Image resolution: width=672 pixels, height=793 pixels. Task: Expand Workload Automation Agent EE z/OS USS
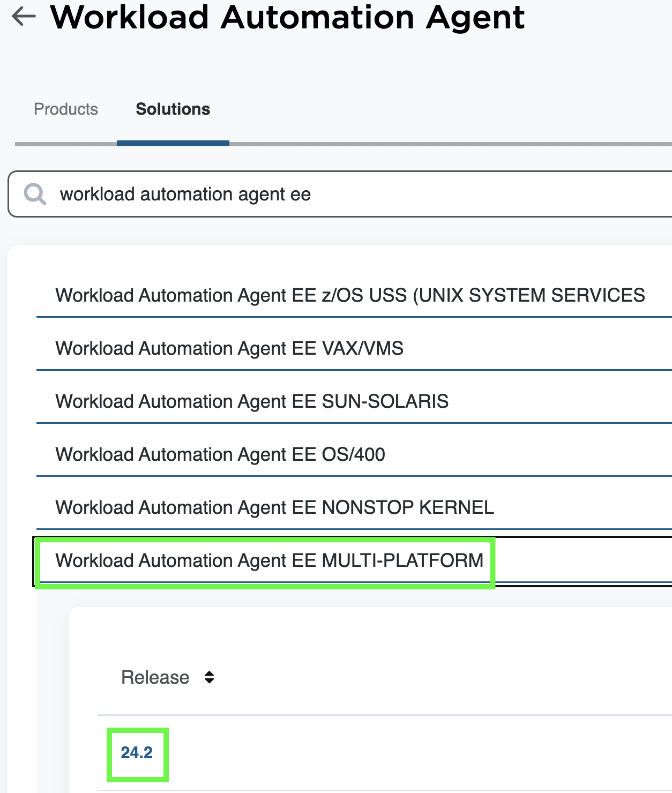tap(354, 295)
